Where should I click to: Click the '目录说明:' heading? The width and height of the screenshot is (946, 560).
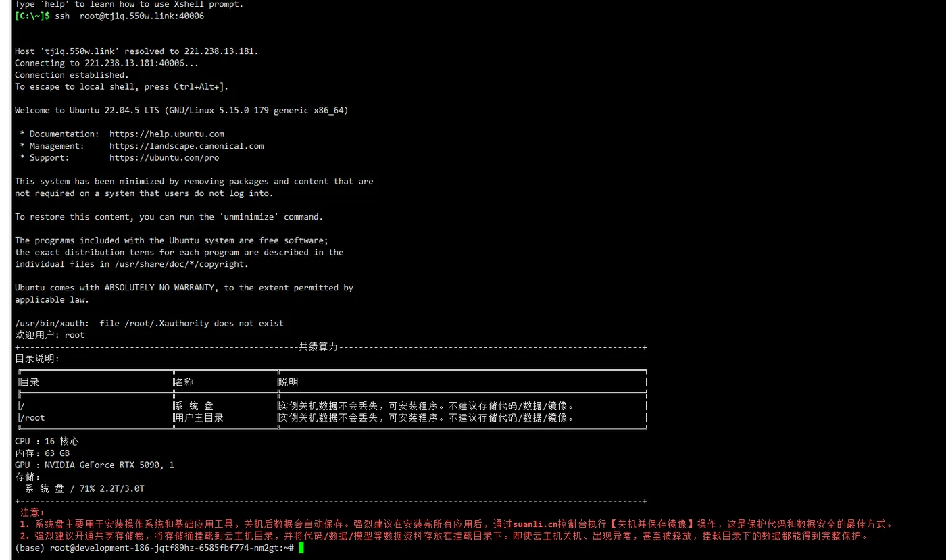pos(37,359)
